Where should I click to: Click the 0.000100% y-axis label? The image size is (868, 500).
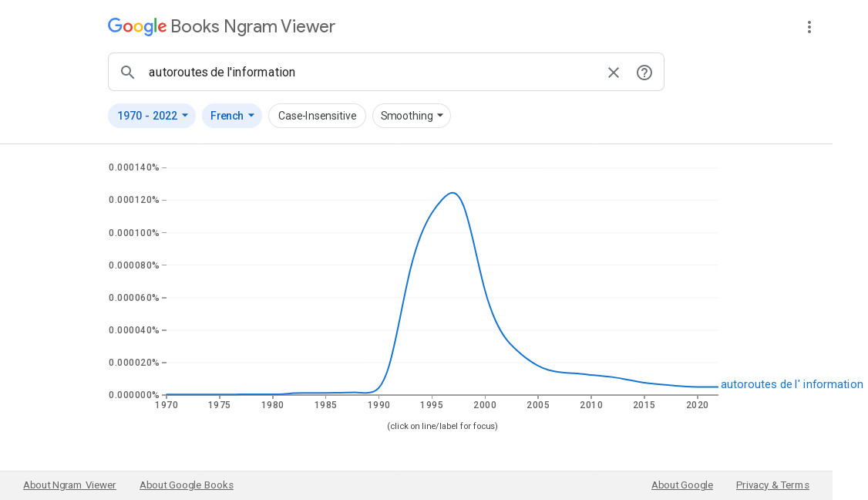[134, 233]
